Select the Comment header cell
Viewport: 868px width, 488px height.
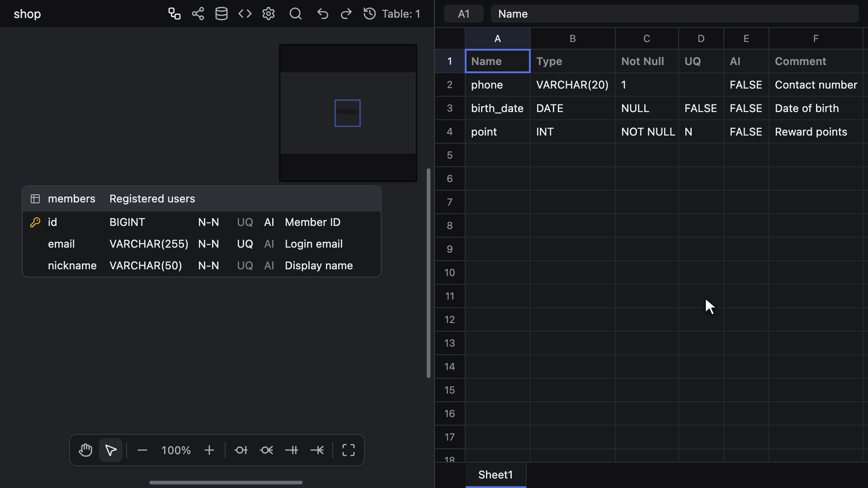tap(816, 61)
